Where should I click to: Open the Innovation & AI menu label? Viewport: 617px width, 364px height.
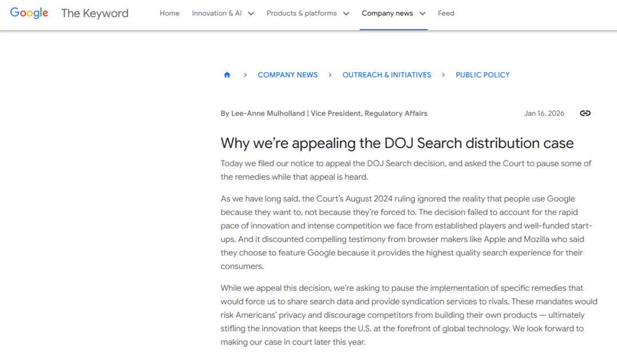tap(217, 13)
